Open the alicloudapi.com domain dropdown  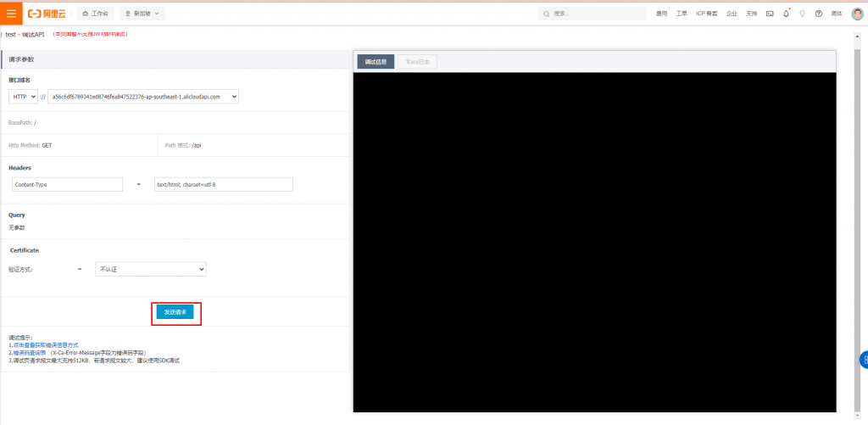(x=143, y=97)
